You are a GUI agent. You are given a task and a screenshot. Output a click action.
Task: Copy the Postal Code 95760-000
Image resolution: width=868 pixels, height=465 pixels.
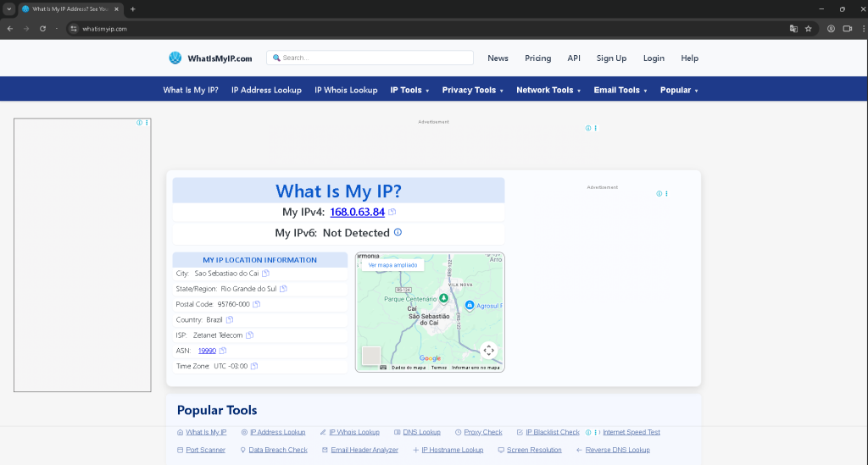pos(256,304)
